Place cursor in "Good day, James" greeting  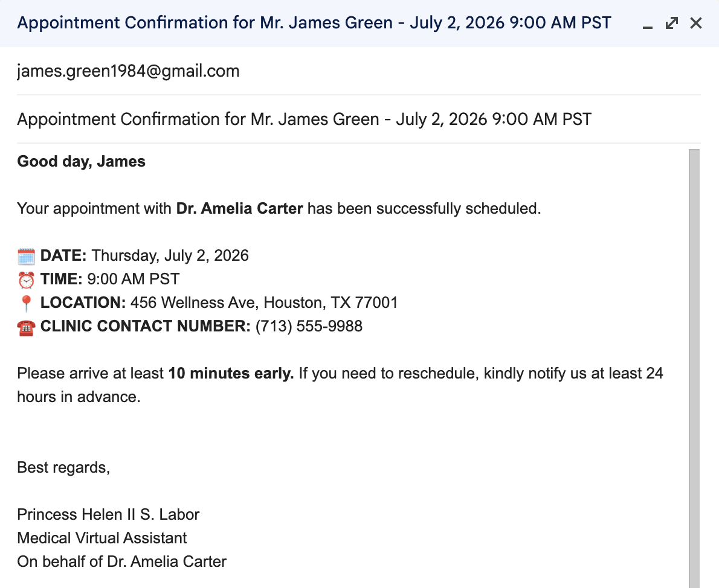point(81,161)
